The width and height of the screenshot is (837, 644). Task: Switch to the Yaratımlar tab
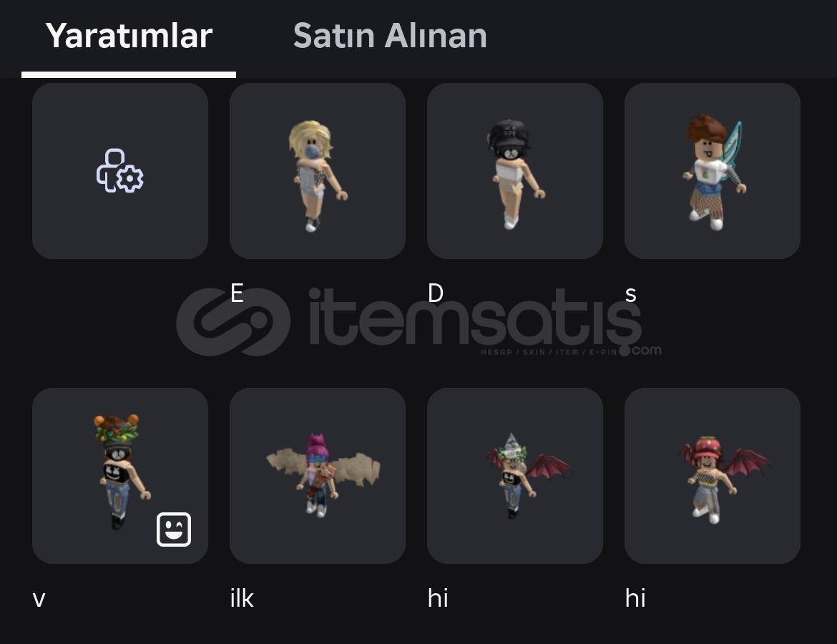129,36
